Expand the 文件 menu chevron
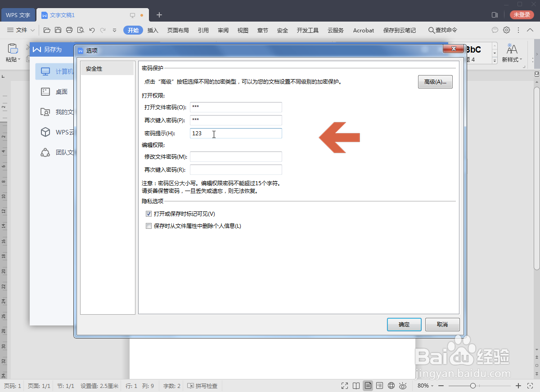 point(32,30)
